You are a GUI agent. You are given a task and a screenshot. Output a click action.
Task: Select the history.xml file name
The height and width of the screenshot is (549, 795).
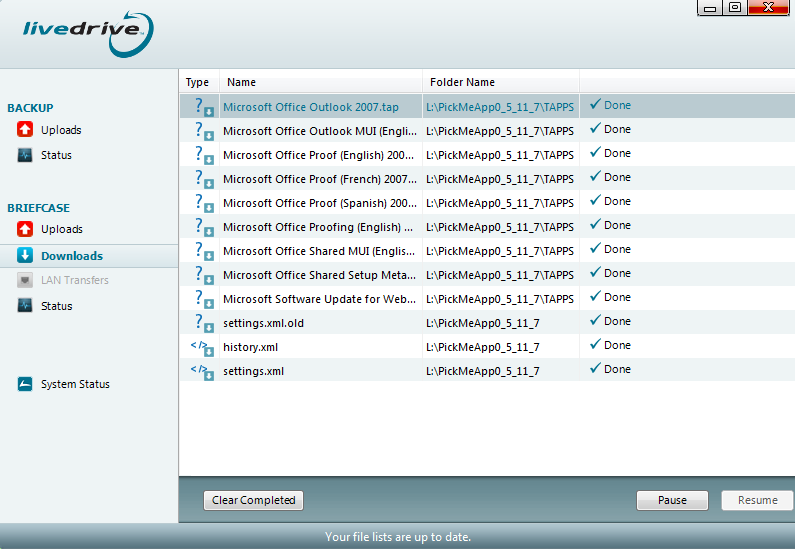(250, 347)
